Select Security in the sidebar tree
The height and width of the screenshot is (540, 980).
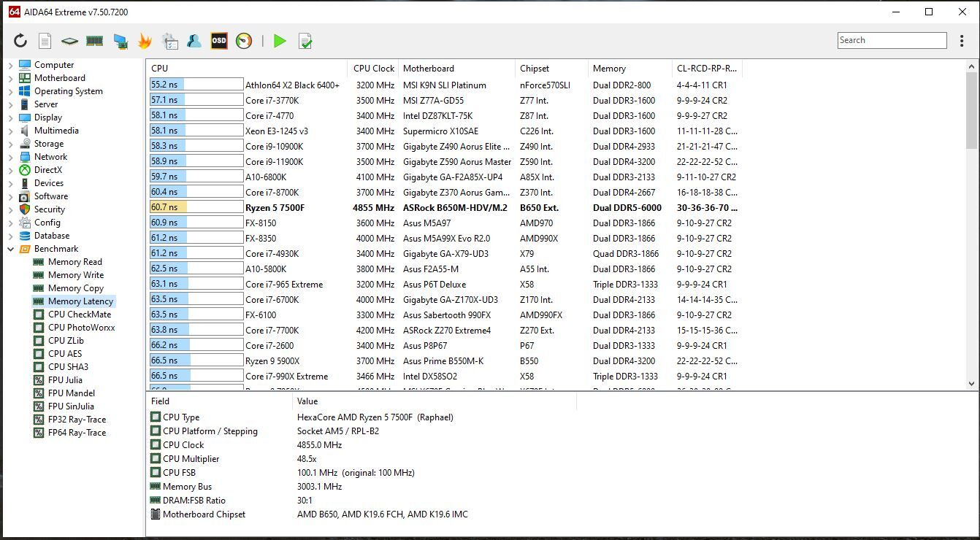(x=50, y=209)
